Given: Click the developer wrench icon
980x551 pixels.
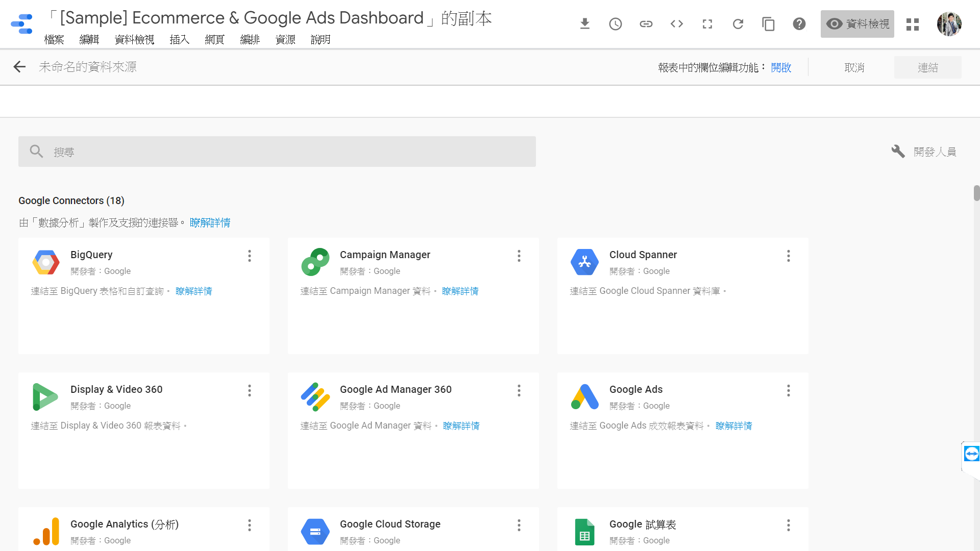Looking at the screenshot, I should click(x=898, y=152).
